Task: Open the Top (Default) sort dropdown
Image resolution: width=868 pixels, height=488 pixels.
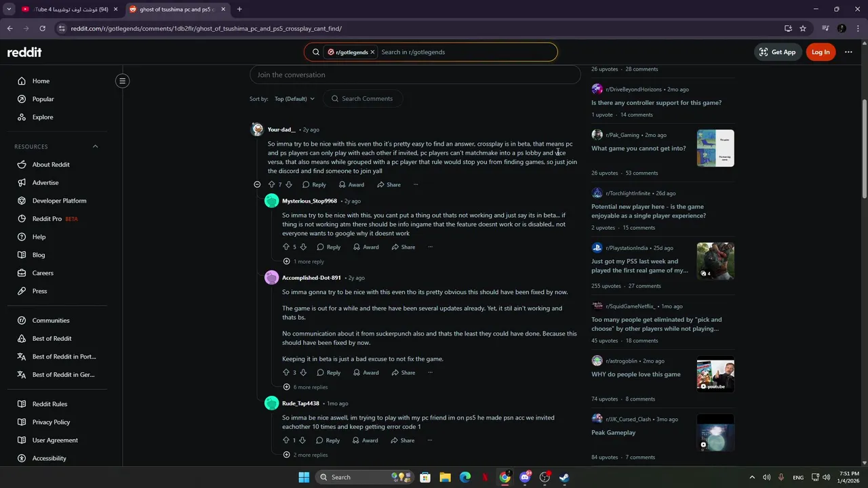Action: pos(294,99)
